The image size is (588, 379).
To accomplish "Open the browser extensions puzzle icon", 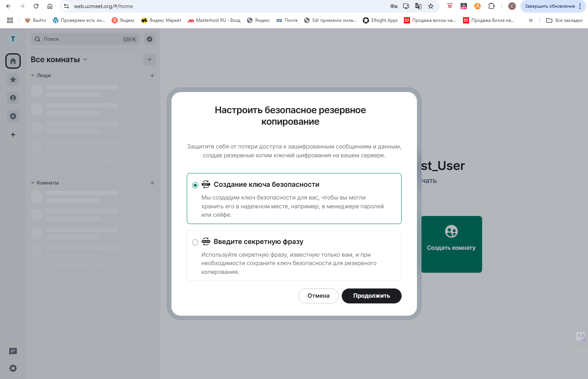I will 491,6.
